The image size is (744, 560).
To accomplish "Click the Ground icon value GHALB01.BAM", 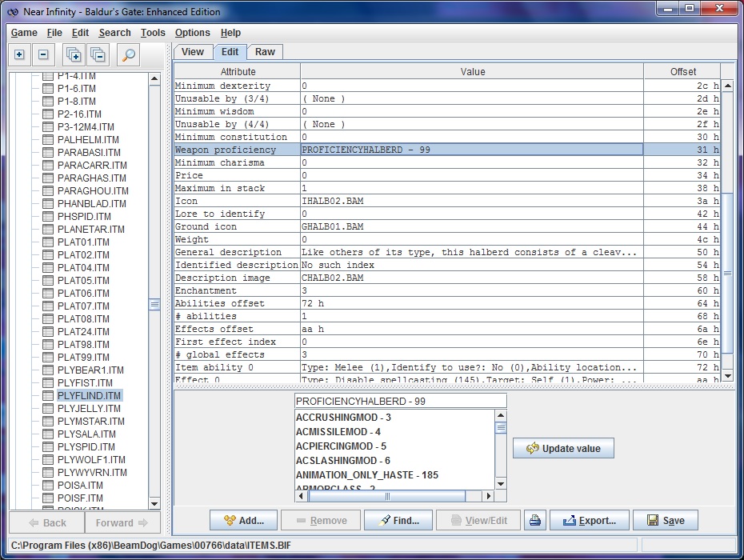I will [x=332, y=226].
